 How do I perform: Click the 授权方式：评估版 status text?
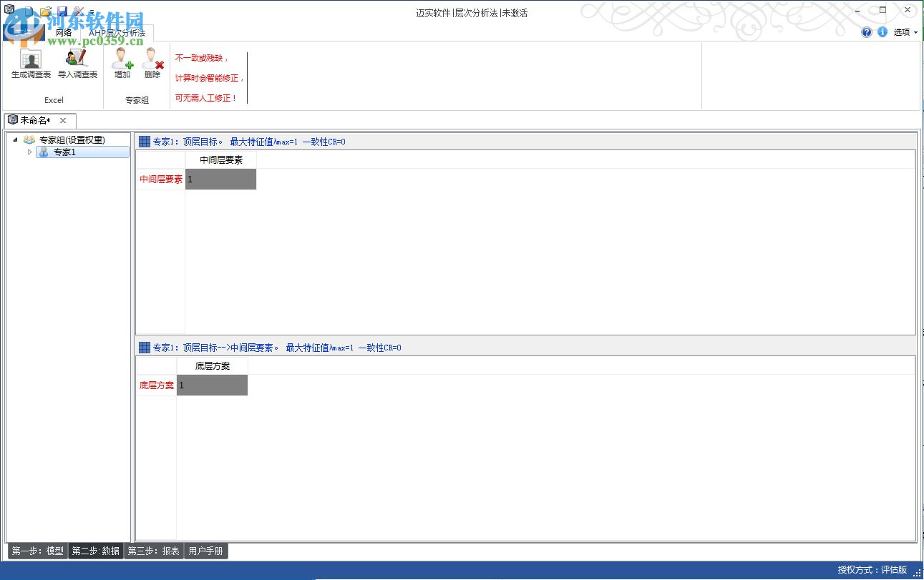click(872, 570)
